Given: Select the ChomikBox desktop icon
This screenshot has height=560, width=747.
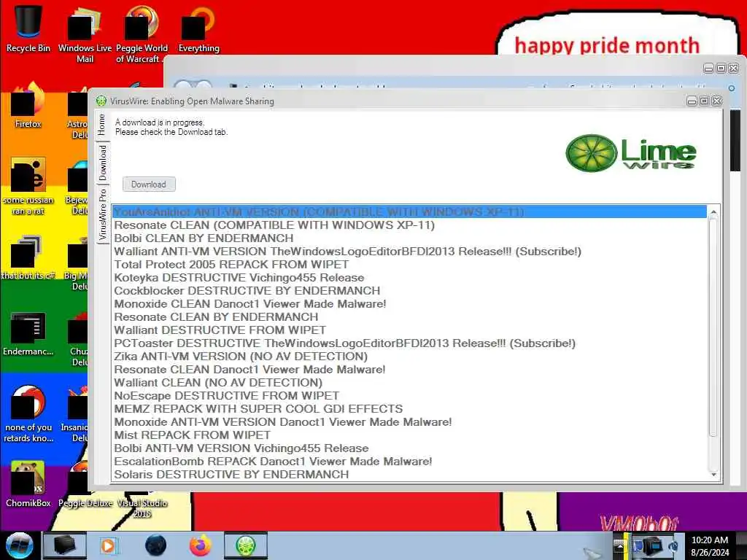Looking at the screenshot, I should tap(28, 483).
